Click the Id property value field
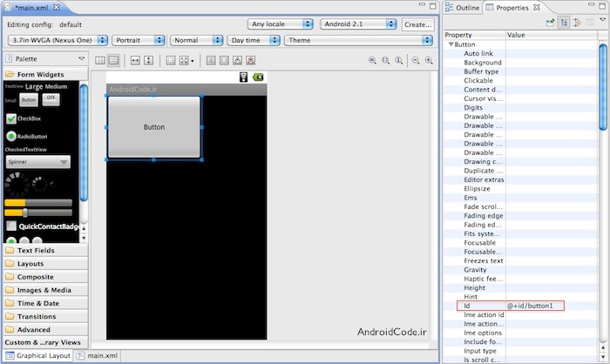The width and height of the screenshot is (610, 364). [534, 306]
